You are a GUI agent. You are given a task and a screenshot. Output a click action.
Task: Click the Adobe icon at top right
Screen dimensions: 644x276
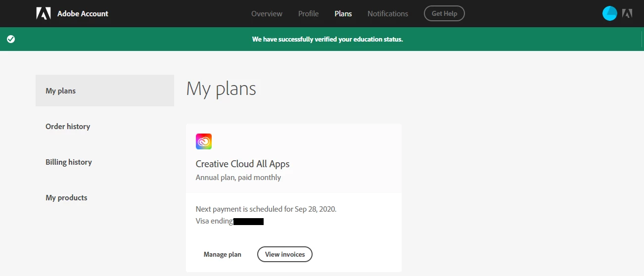coord(627,13)
